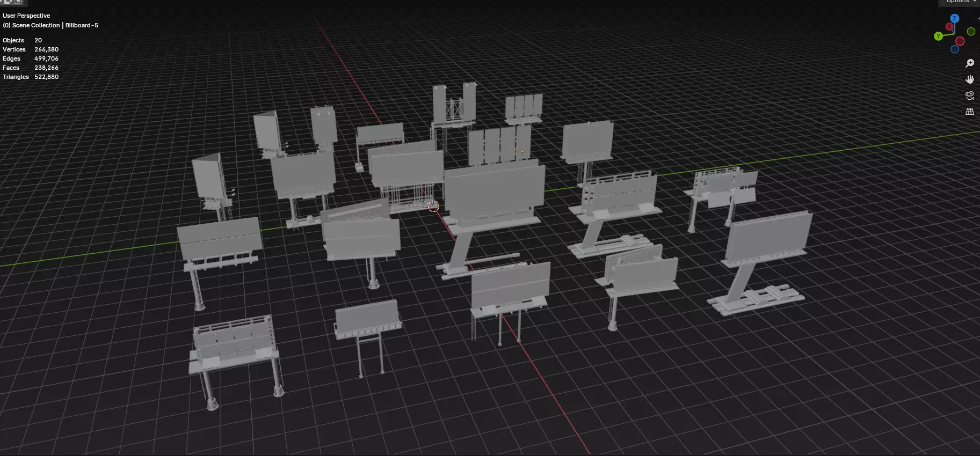Click the green Y axis gizmo handle
The height and width of the screenshot is (456, 980).
938,36
